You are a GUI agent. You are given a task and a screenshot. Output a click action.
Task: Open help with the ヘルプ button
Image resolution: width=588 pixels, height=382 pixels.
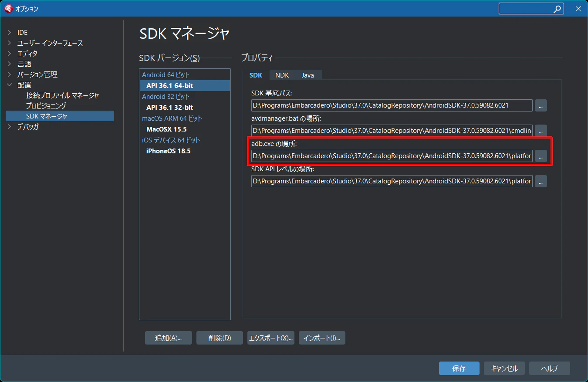tap(550, 368)
